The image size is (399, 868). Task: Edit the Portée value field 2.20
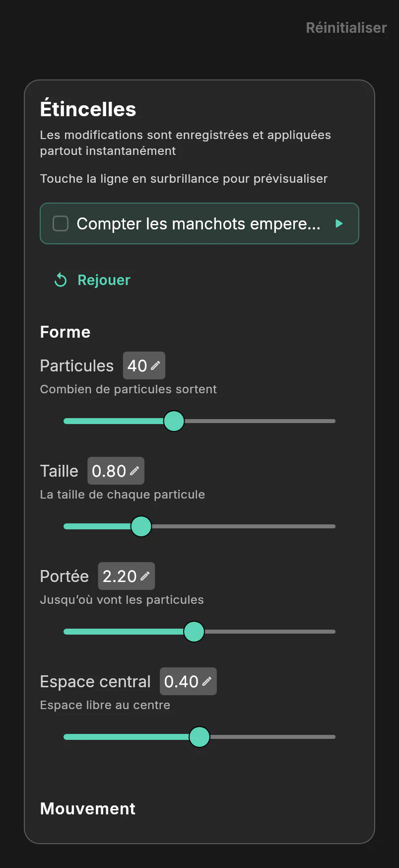pyautogui.click(x=127, y=576)
